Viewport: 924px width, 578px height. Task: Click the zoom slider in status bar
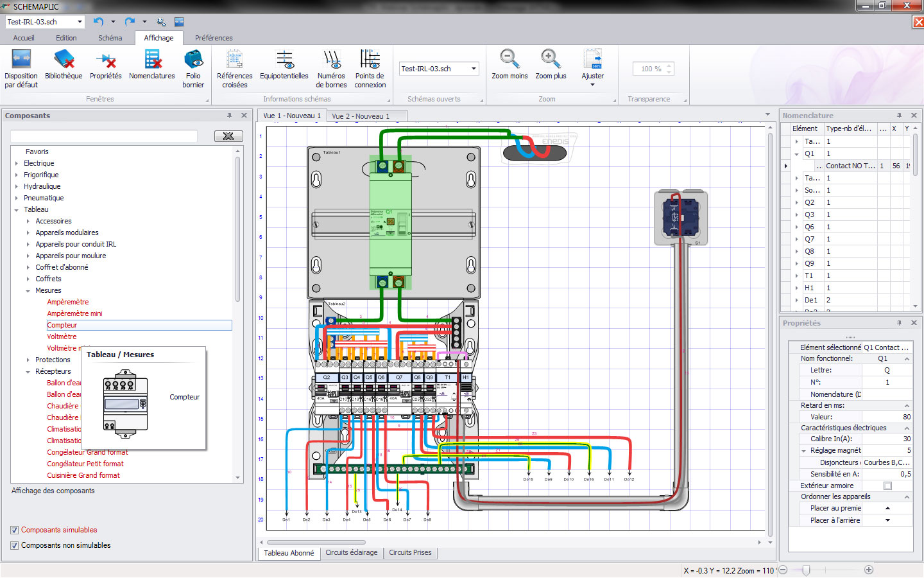click(x=807, y=570)
